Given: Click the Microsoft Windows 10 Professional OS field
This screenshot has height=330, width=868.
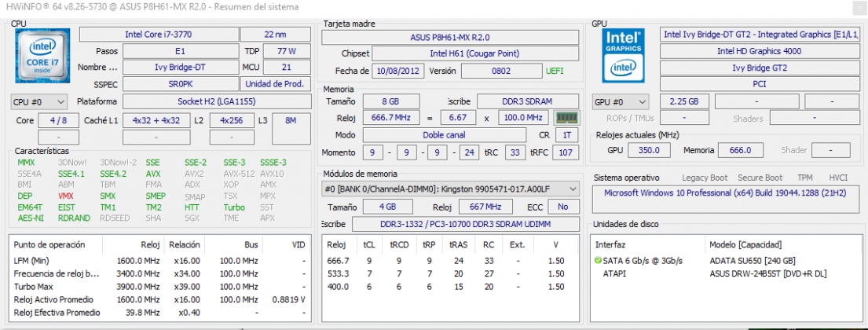Looking at the screenshot, I should coord(725,198).
